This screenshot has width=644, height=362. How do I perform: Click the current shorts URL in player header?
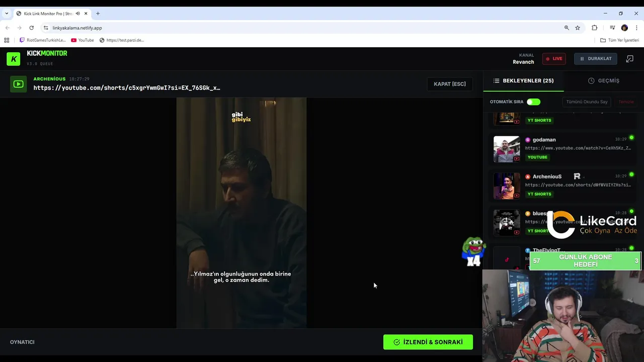(127, 88)
